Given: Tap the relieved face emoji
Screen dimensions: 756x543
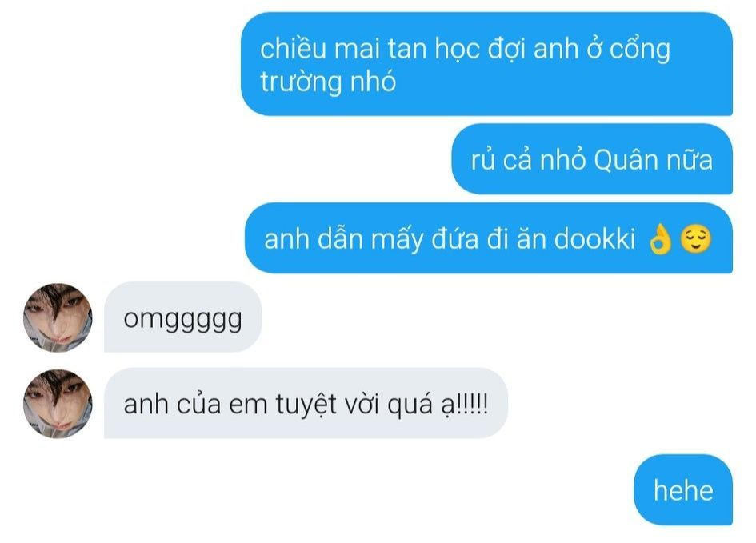Looking at the screenshot, I should [695, 239].
